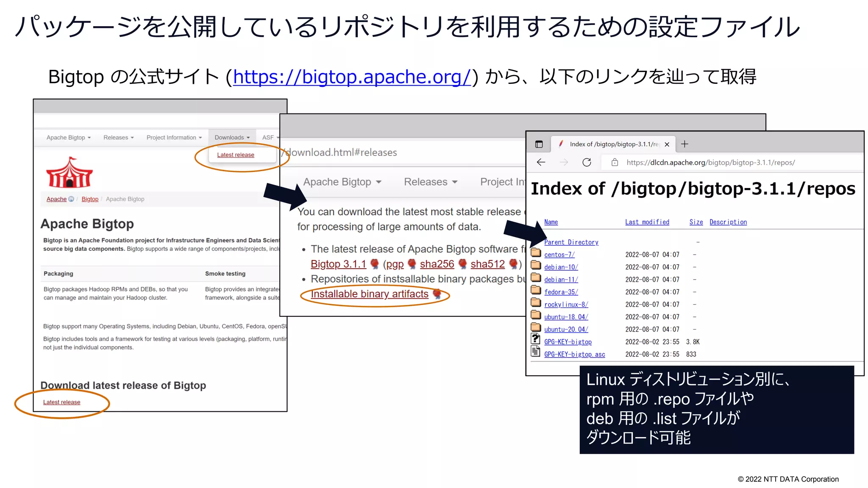The image size is (868, 488).
Task: Expand the Apache Bigtop dropdown in the first window
Action: (69, 138)
